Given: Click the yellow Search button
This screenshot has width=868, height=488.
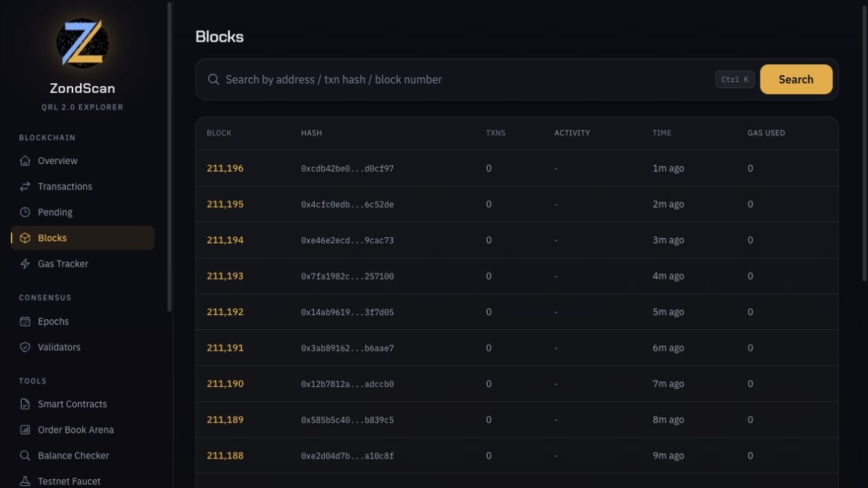Looking at the screenshot, I should [x=796, y=79].
